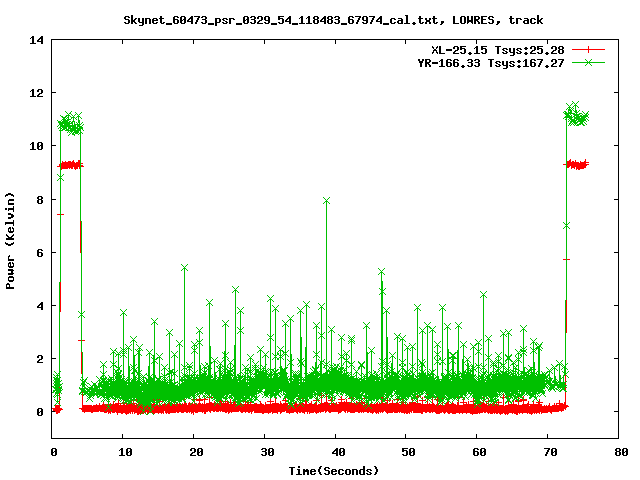Click x-axis tick label 40
Viewport: 640px width, 480px height.
(338, 452)
